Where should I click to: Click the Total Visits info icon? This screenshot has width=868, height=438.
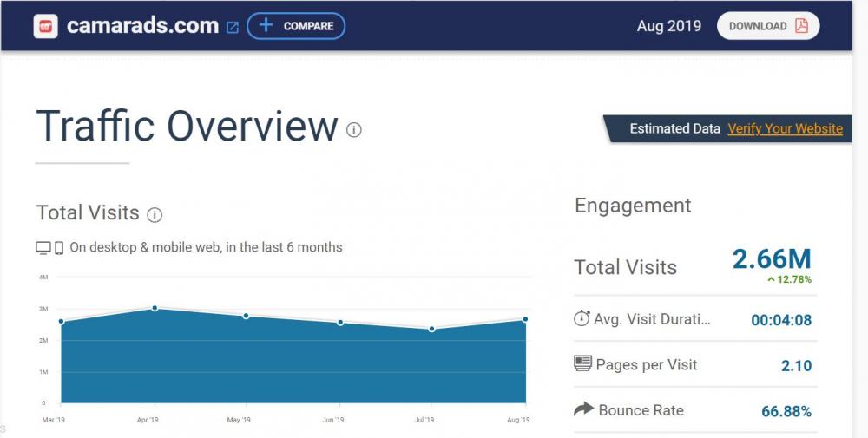[155, 214]
